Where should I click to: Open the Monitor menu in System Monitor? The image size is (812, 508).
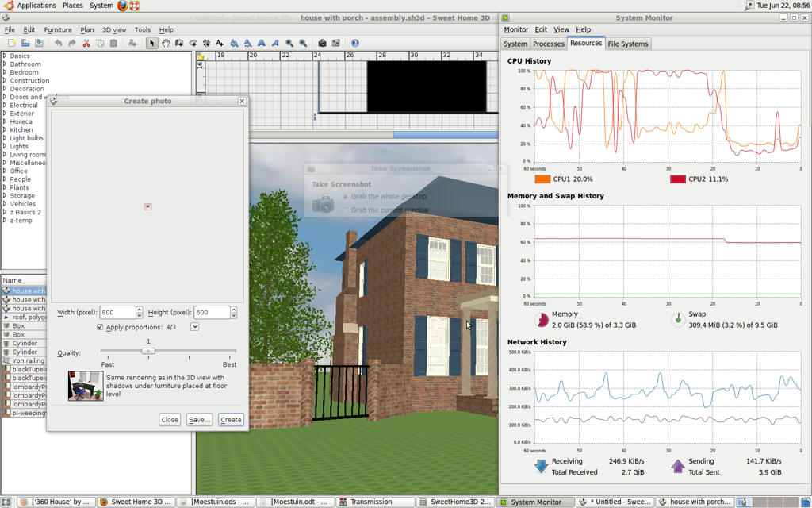tap(515, 29)
